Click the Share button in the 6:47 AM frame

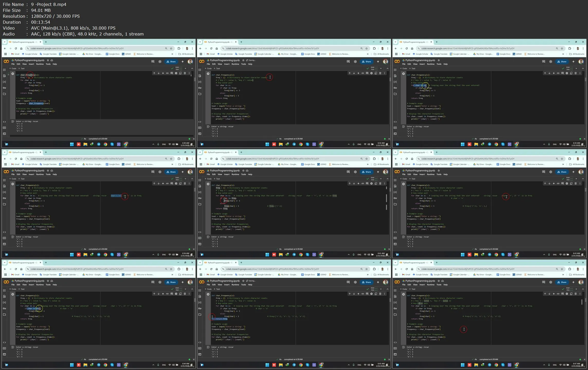click(x=562, y=282)
